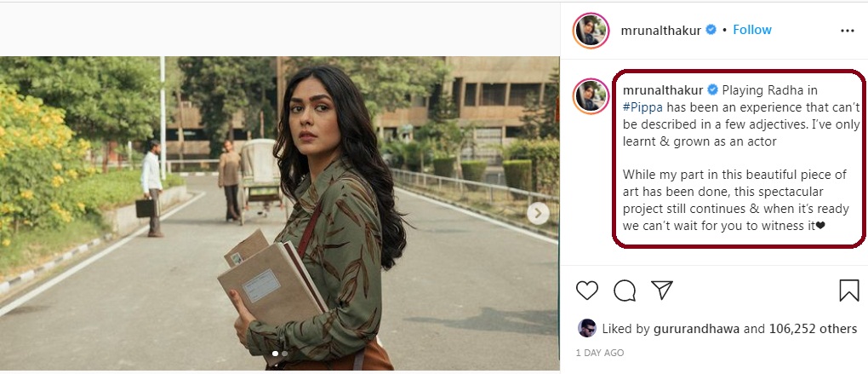This screenshot has height=374, width=868.
Task: Click the small liker avatar beside "Liked by"
Action: [587, 328]
